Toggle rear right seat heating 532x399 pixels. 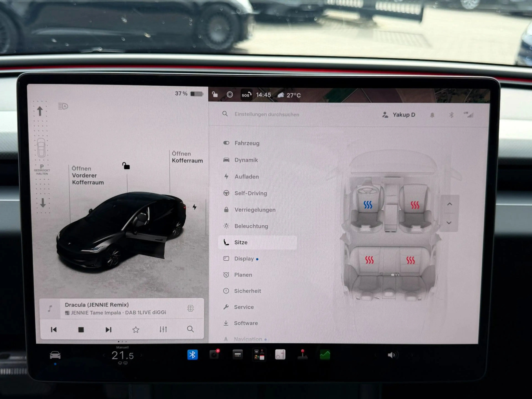410,260
